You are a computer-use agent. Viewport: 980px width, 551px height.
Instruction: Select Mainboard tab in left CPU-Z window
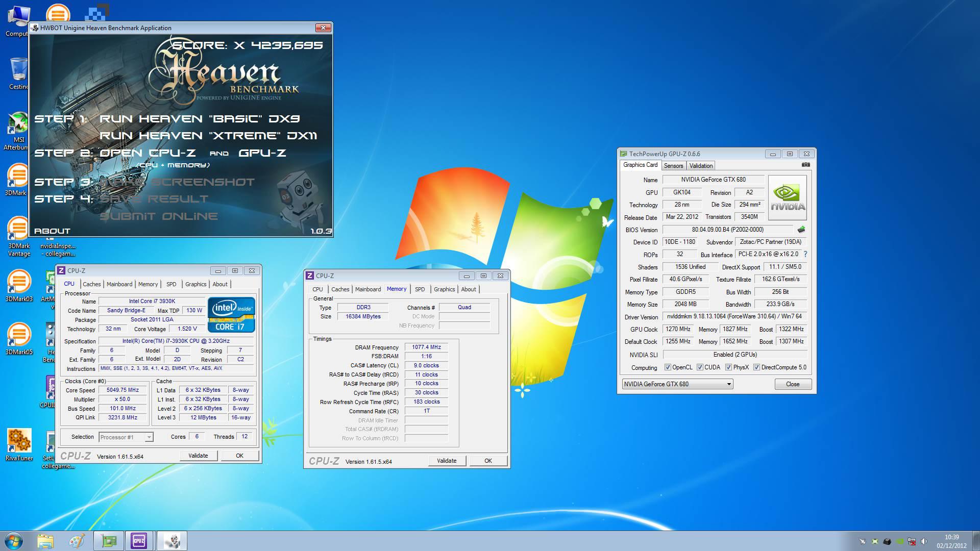point(119,284)
